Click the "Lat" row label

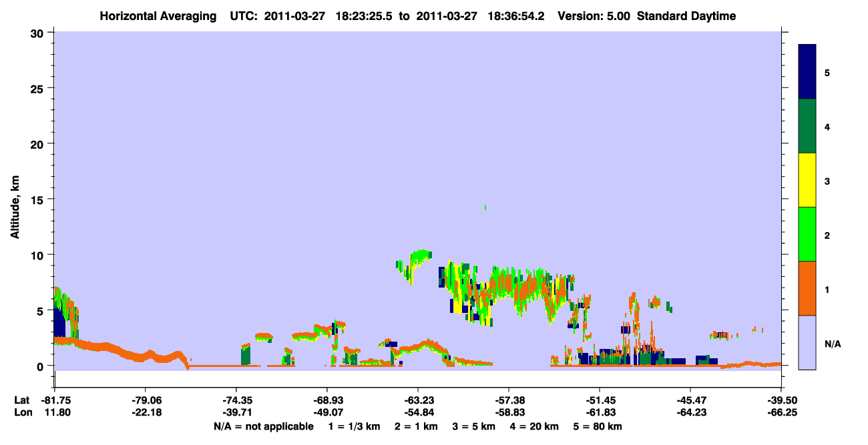22,400
